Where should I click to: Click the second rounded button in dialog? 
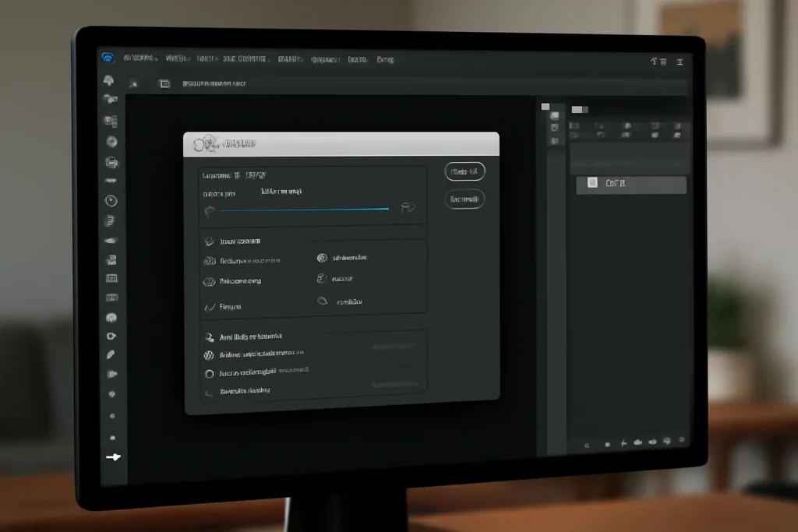(464, 199)
